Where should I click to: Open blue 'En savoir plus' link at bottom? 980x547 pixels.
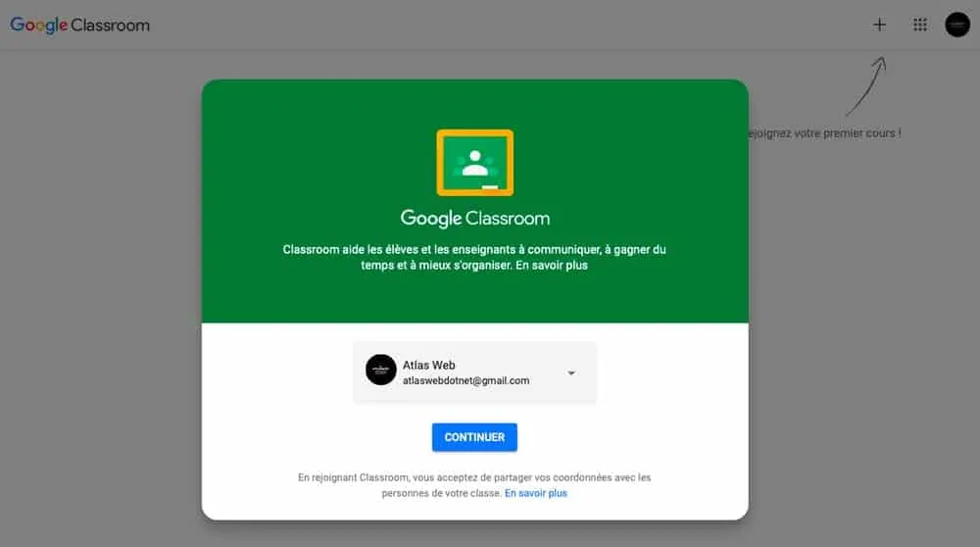(x=536, y=493)
